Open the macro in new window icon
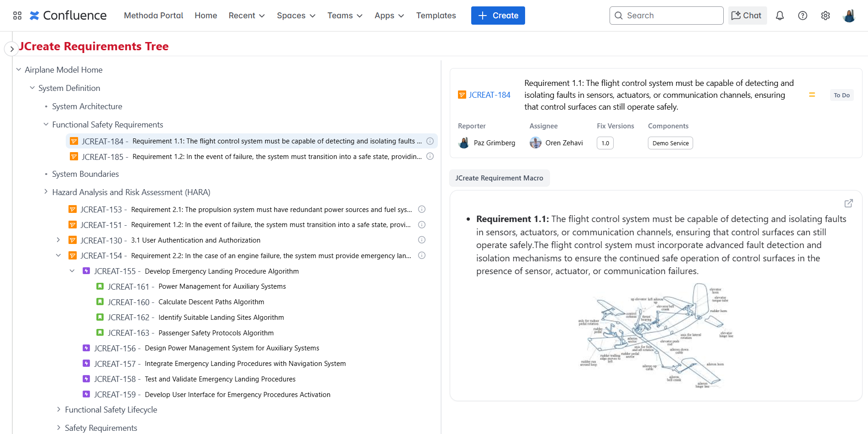868x434 pixels. click(x=849, y=203)
